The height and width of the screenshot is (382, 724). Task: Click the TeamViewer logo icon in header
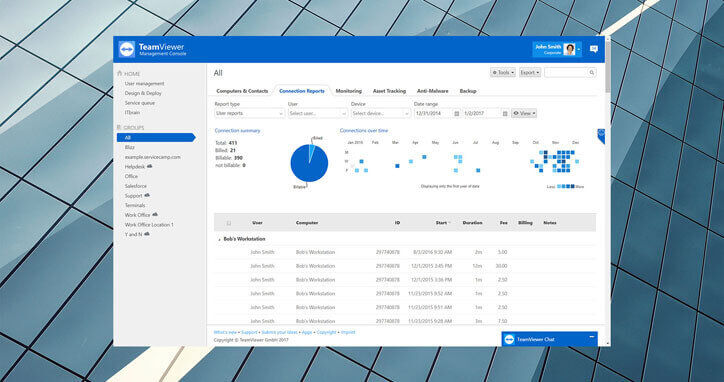pos(127,49)
